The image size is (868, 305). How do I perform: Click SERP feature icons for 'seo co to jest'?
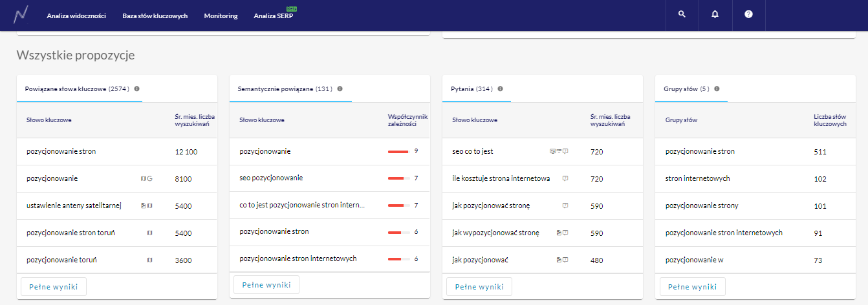(558, 151)
